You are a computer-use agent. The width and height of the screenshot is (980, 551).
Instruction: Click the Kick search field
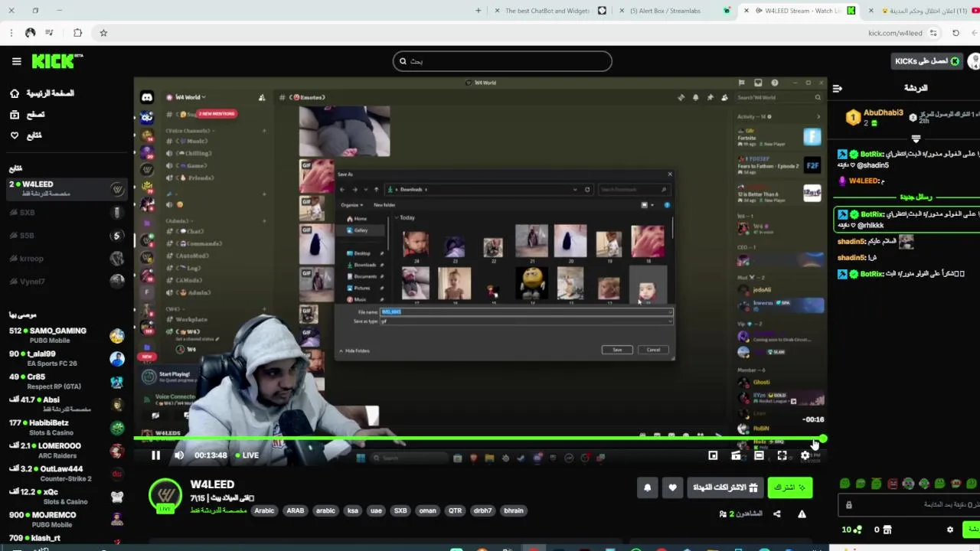502,61
